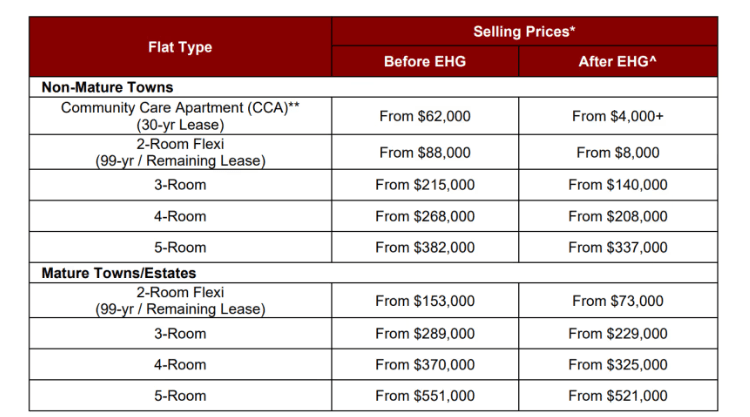Viewport: 750px width, 417px height.
Task: Click the "Non-Mature Towns" section heading
Action: pyautogui.click(x=107, y=87)
